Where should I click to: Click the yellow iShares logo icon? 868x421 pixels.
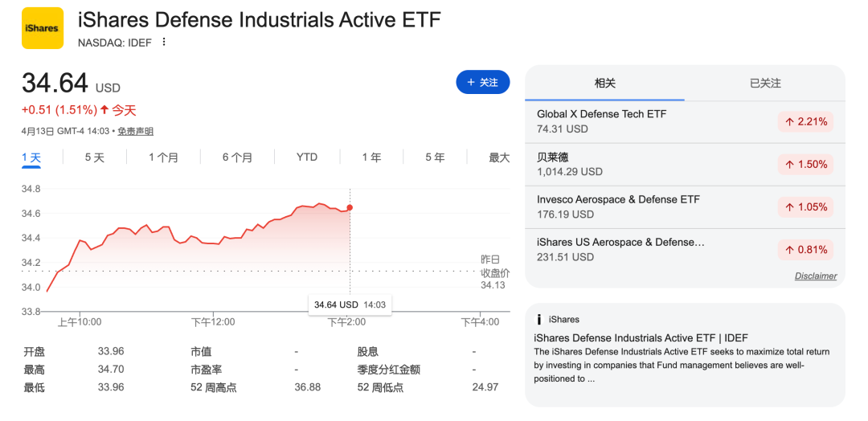(x=42, y=28)
